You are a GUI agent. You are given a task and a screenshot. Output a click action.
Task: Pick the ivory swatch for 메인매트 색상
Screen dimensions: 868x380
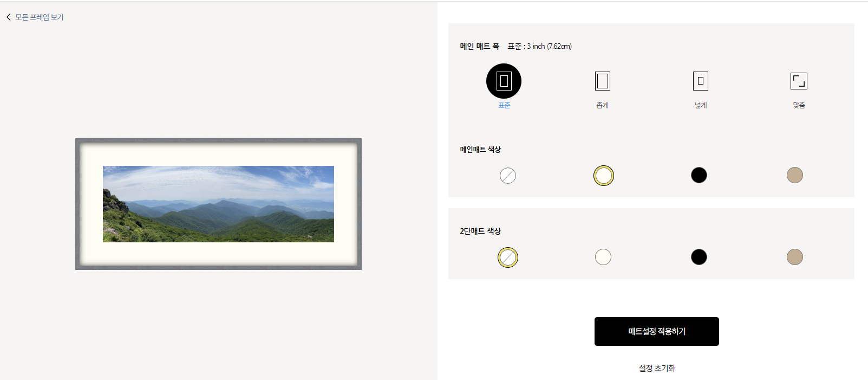(604, 176)
